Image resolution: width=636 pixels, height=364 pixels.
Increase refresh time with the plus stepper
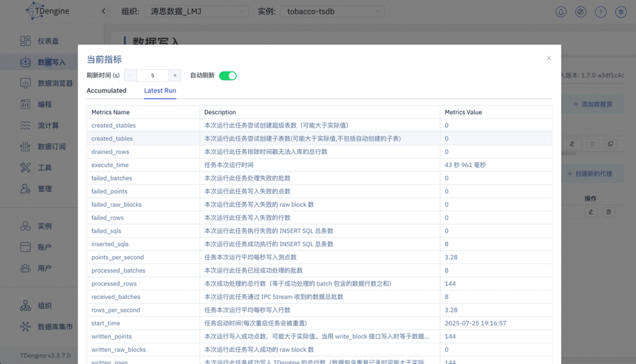pyautogui.click(x=175, y=75)
